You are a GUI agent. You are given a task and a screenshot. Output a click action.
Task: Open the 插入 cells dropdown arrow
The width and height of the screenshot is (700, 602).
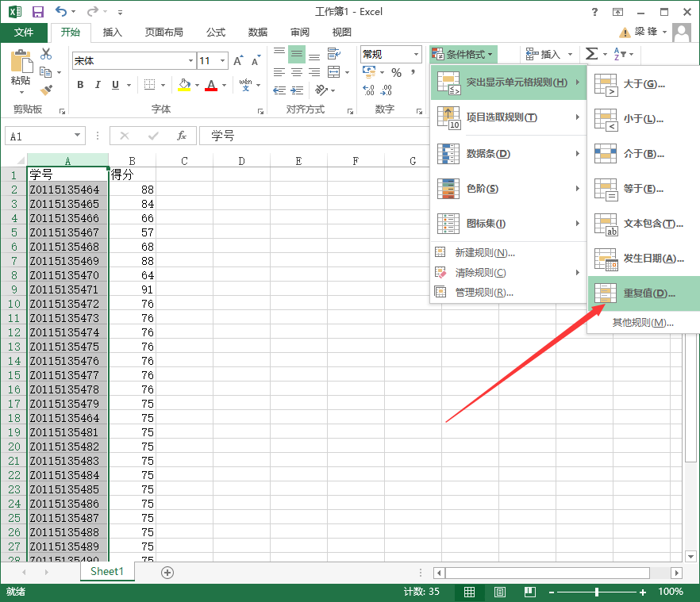pyautogui.click(x=570, y=55)
